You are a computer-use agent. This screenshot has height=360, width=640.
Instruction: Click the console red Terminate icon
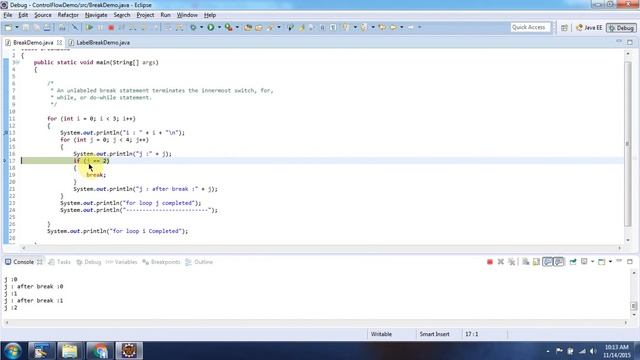click(x=490, y=262)
